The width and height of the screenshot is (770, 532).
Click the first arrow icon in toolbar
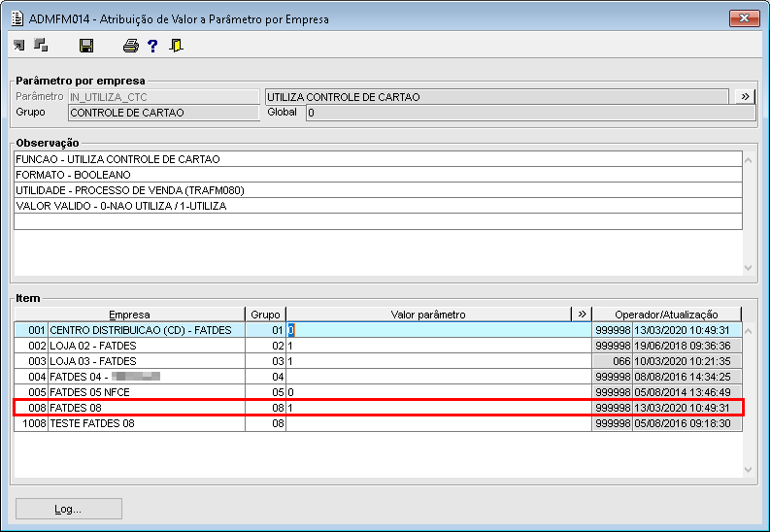pos(18,46)
